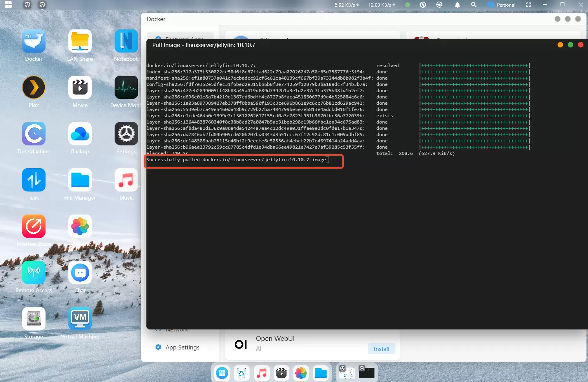Click the first top-bar running-app gear icon
The width and height of the screenshot is (588, 382).
coord(27,5)
